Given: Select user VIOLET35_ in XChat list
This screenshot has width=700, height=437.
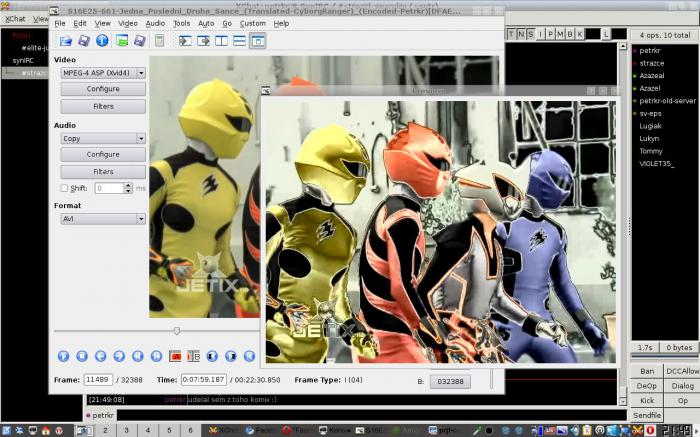Looking at the screenshot, I should click(x=657, y=163).
